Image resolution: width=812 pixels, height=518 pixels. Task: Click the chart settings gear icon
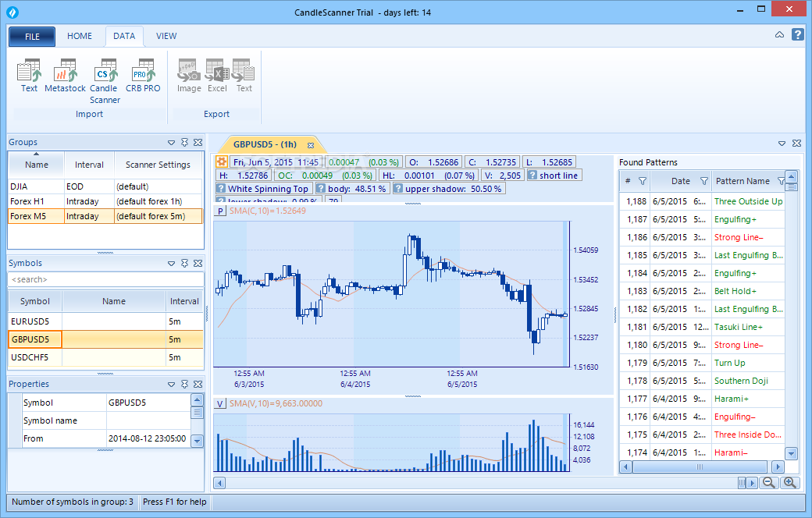[221, 162]
